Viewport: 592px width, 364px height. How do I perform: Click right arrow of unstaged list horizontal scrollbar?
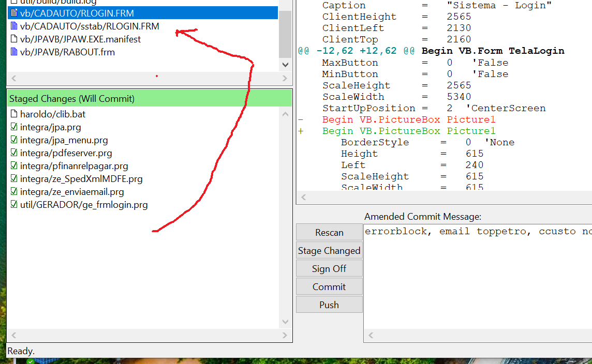[285, 78]
